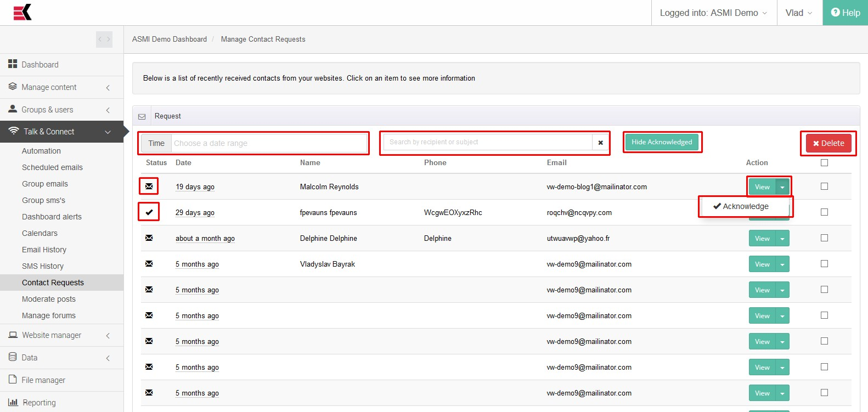Check the box for fpevauns fpevauns row
This screenshot has height=412, width=868.
click(824, 212)
